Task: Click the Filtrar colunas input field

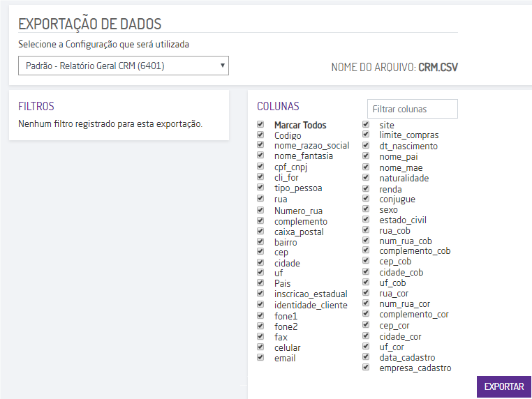Action: click(x=412, y=109)
